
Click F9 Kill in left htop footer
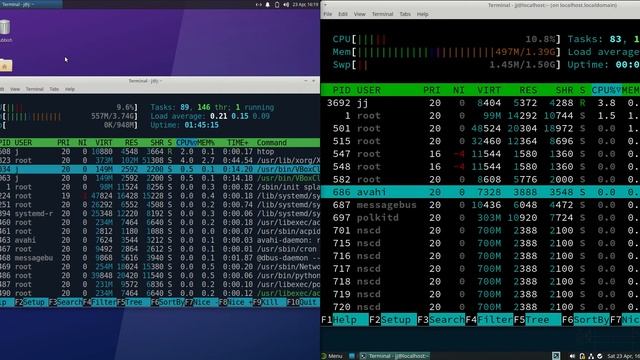[269, 302]
